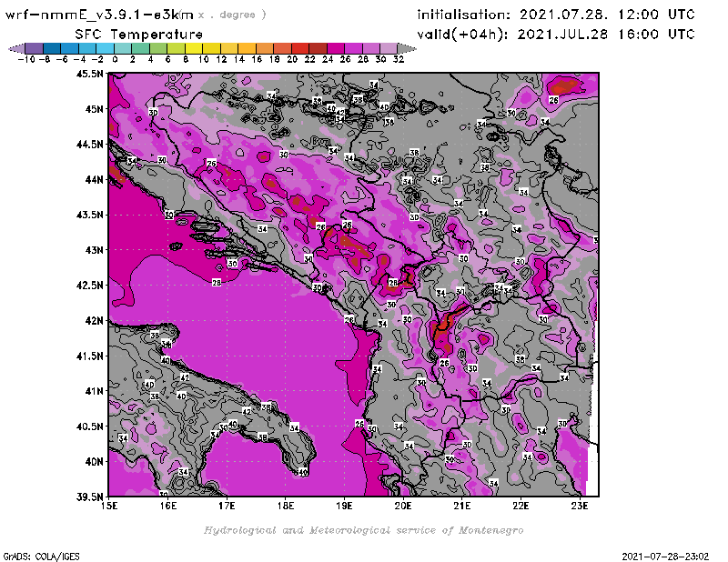This screenshot has width=728, height=562.
Task: Click the longitude label '20E'
Action: point(403,507)
